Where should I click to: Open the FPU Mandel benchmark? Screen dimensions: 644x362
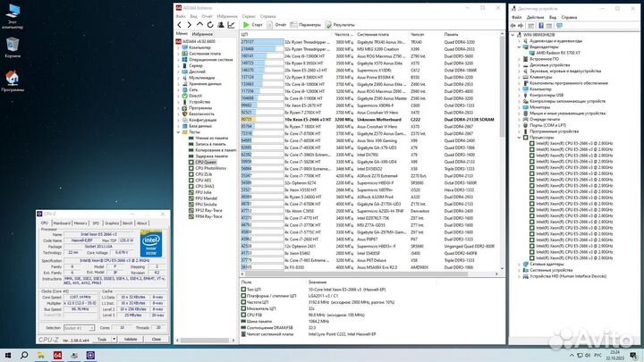click(207, 198)
